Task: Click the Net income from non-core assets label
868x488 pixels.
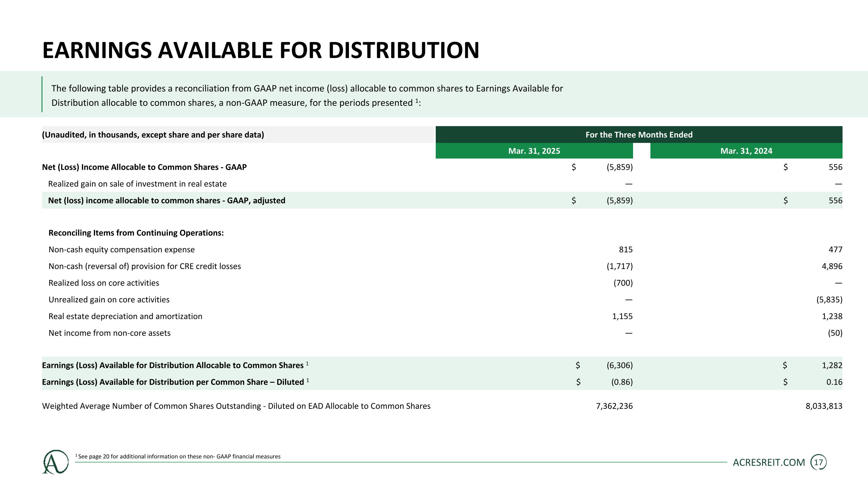Action: 109,333
